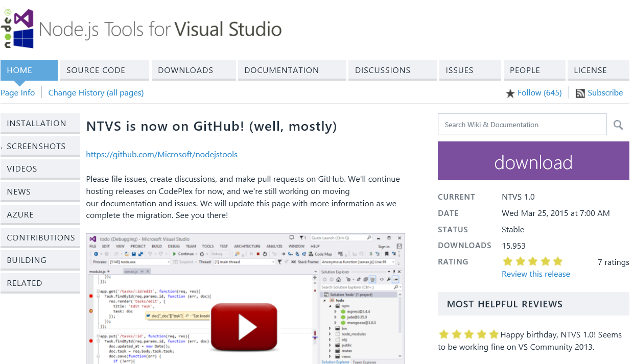
Task: Switch to the DOCUMENTATION tab
Action: [292, 70]
